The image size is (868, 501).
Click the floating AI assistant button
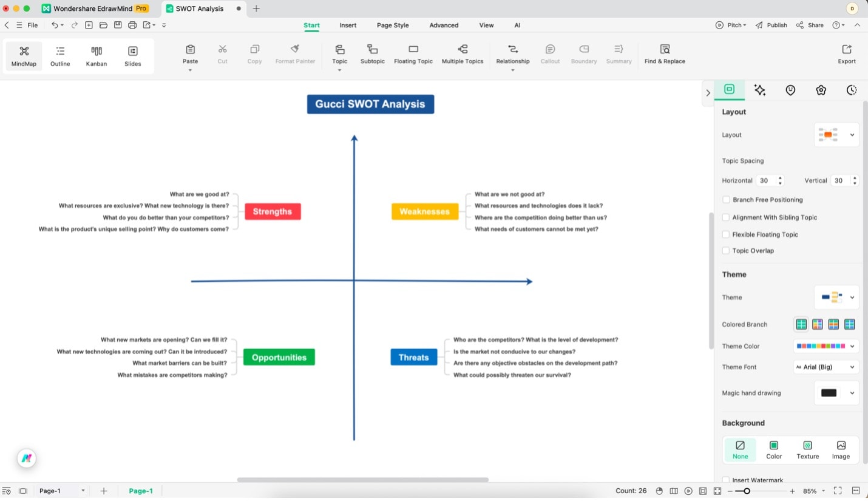pos(26,458)
